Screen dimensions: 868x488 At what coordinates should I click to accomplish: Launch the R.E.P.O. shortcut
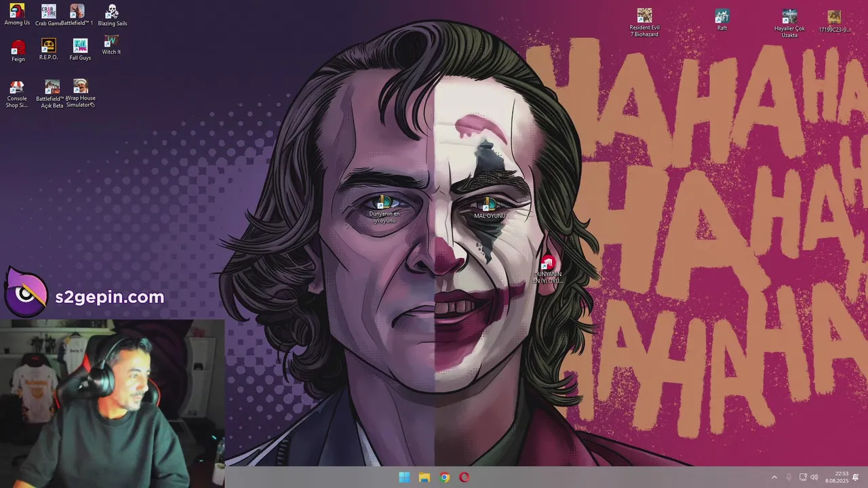48,49
